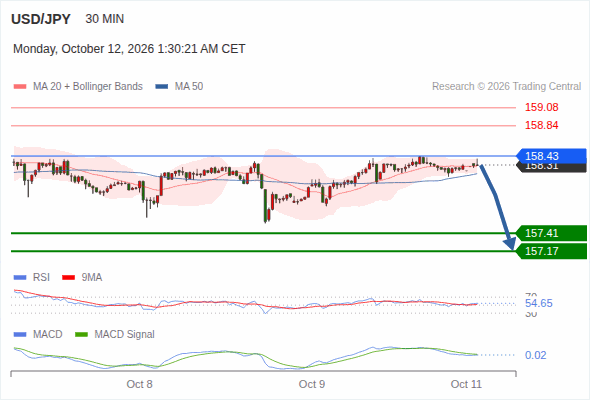Click the green 157.41 support price tag

551,233
